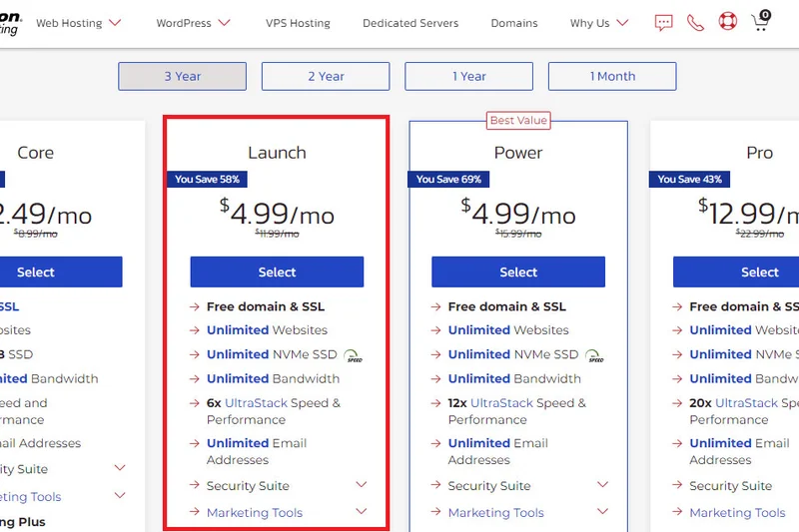The image size is (799, 532).
Task: Expand Security Suite in the Power plan
Action: [602, 485]
